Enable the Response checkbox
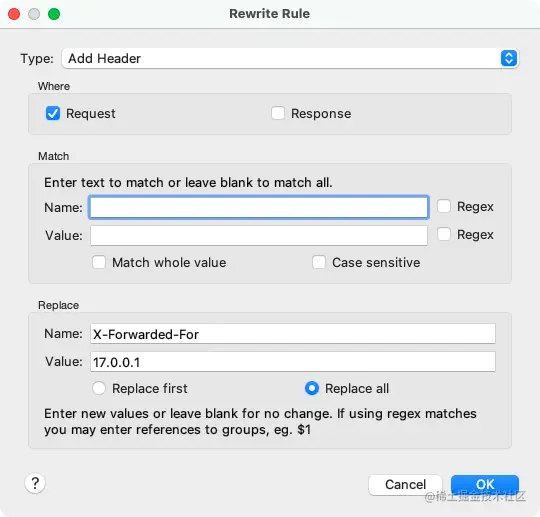 [278, 113]
